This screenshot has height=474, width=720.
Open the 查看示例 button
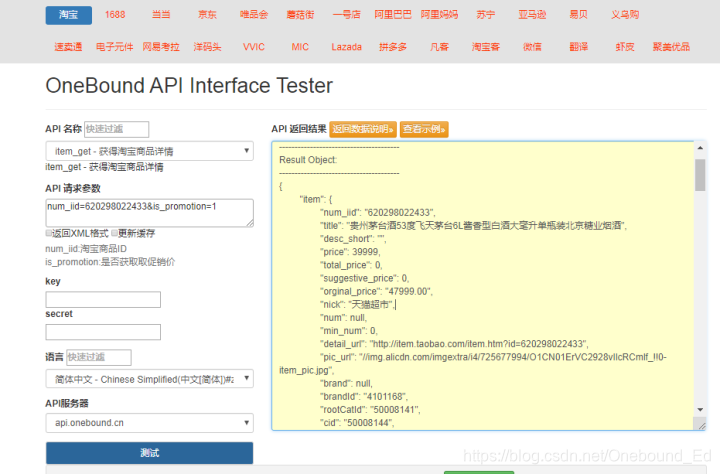[x=424, y=129]
